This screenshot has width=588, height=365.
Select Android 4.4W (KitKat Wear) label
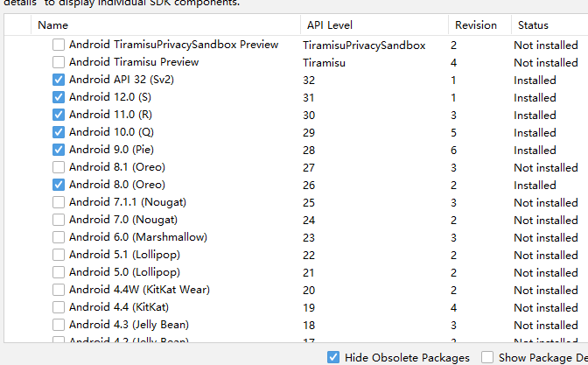[x=139, y=290]
